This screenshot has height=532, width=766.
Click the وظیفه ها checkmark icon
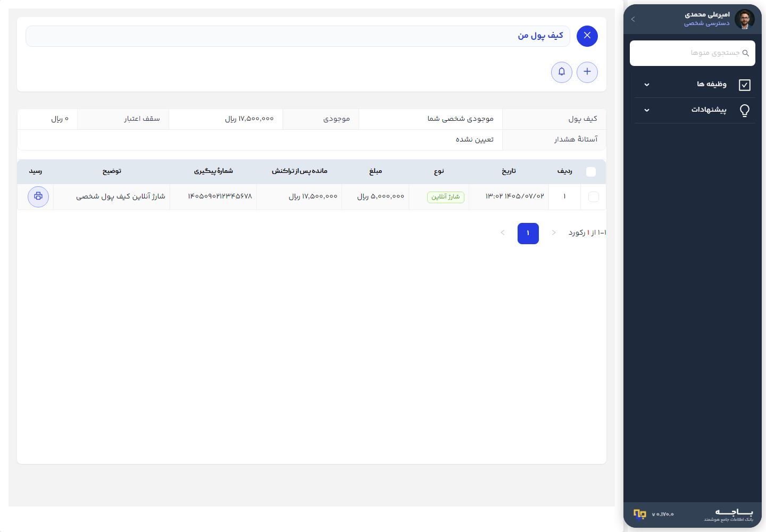(745, 85)
